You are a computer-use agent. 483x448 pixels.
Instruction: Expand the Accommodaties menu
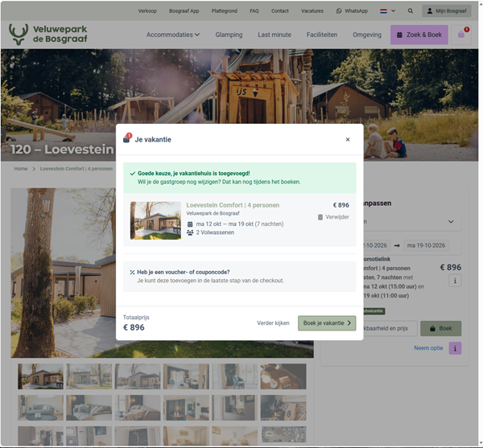pyautogui.click(x=173, y=35)
